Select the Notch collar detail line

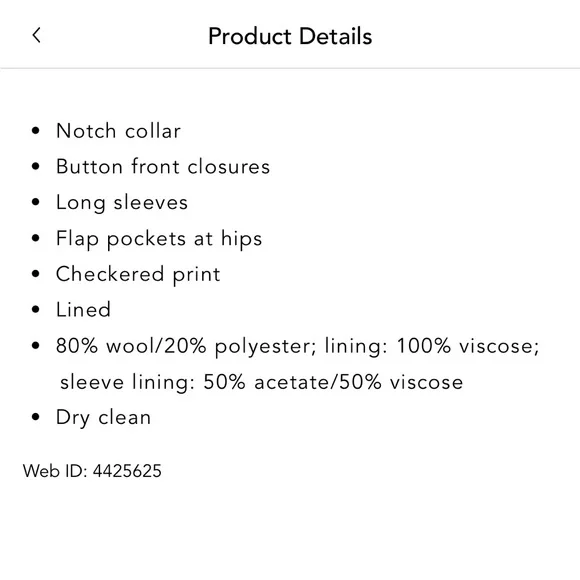118,131
